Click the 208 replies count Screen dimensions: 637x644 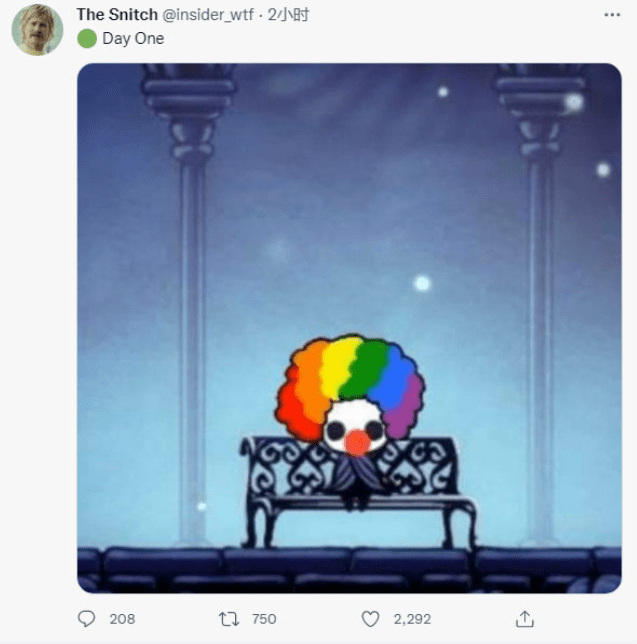[x=122, y=619]
